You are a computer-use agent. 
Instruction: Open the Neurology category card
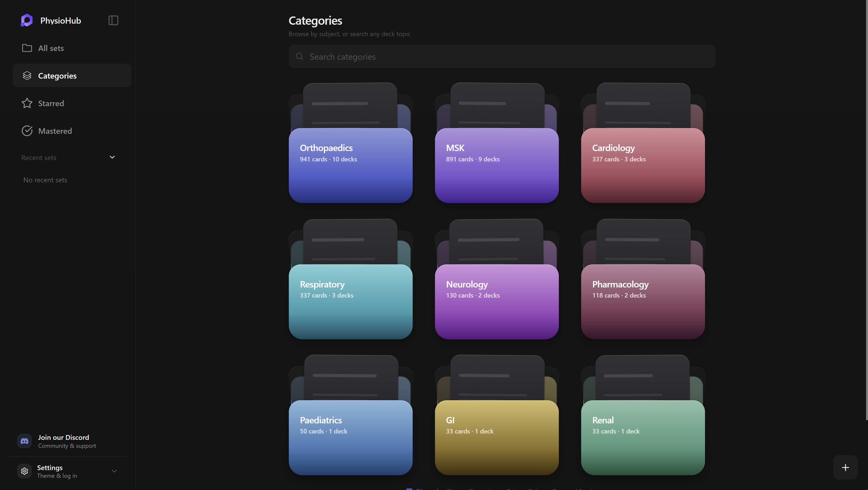pos(497,302)
